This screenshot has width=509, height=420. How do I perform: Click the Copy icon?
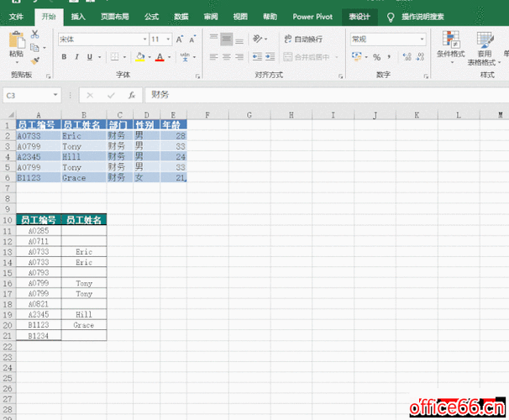point(34,48)
